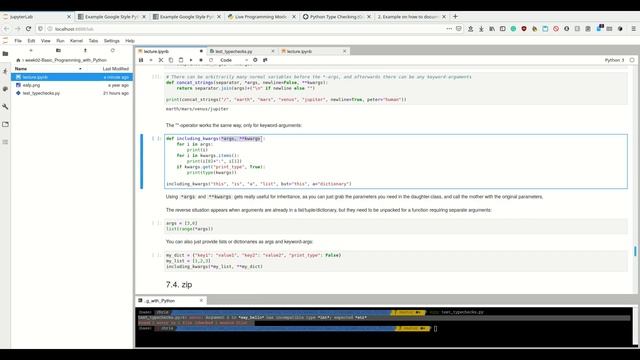640x360 pixels.
Task: Open the wrench icon in the left sidebar
Action: [x=5, y=107]
